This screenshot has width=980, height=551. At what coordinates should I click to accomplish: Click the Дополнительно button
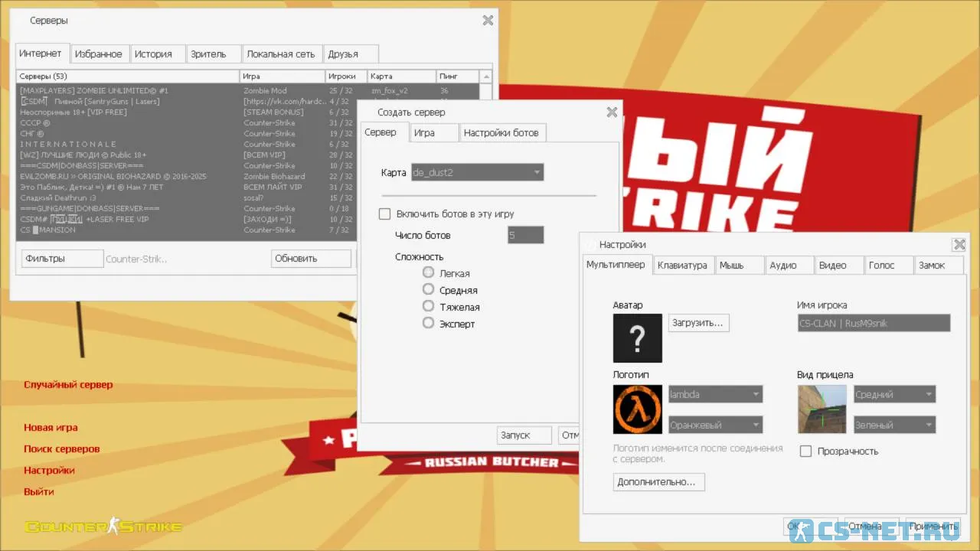658,482
